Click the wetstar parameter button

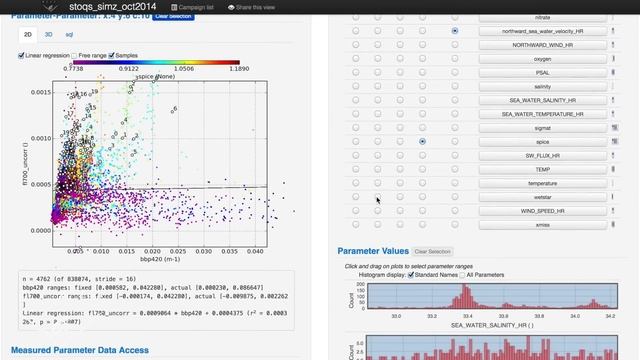click(542, 197)
